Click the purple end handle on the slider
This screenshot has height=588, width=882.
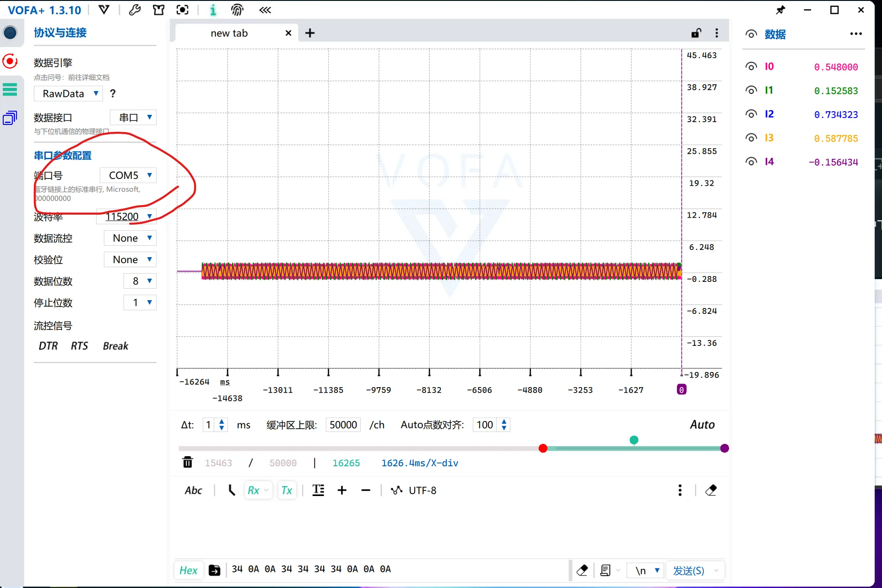point(724,448)
